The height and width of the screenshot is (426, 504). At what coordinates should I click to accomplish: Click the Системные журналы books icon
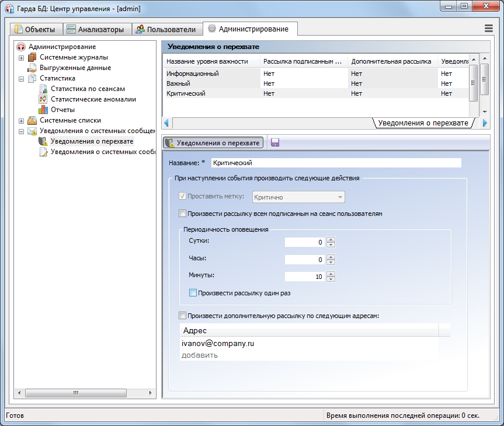click(x=32, y=58)
